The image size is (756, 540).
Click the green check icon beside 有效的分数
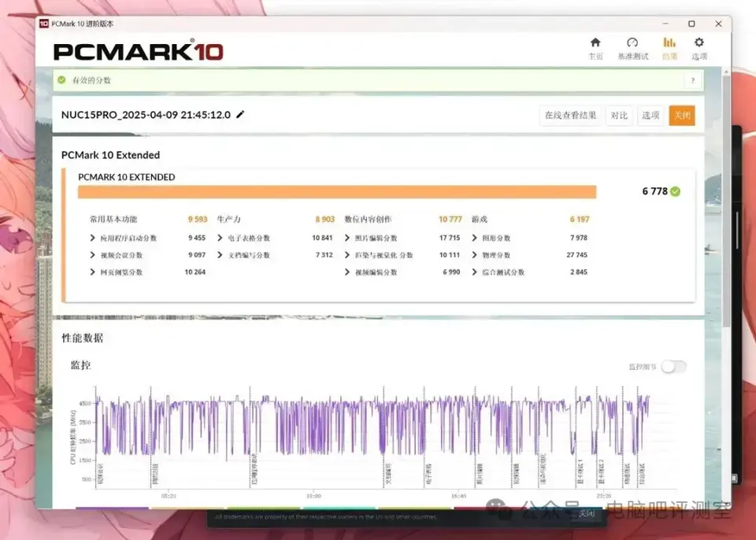click(x=61, y=80)
